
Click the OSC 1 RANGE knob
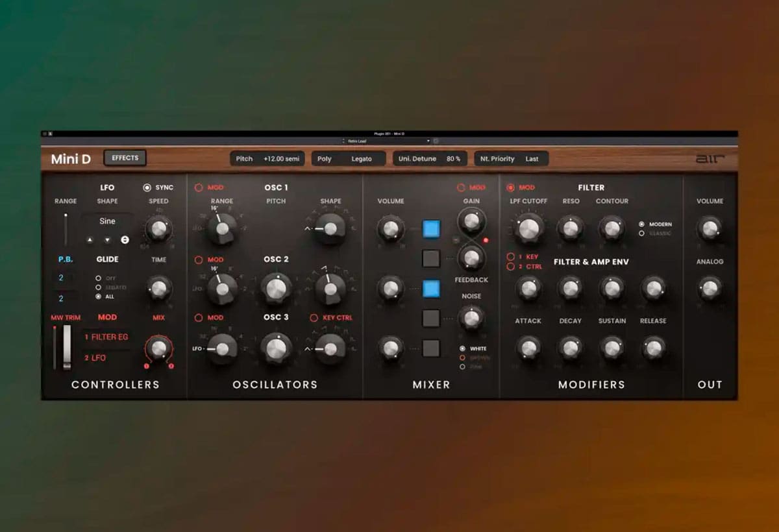coord(222,228)
